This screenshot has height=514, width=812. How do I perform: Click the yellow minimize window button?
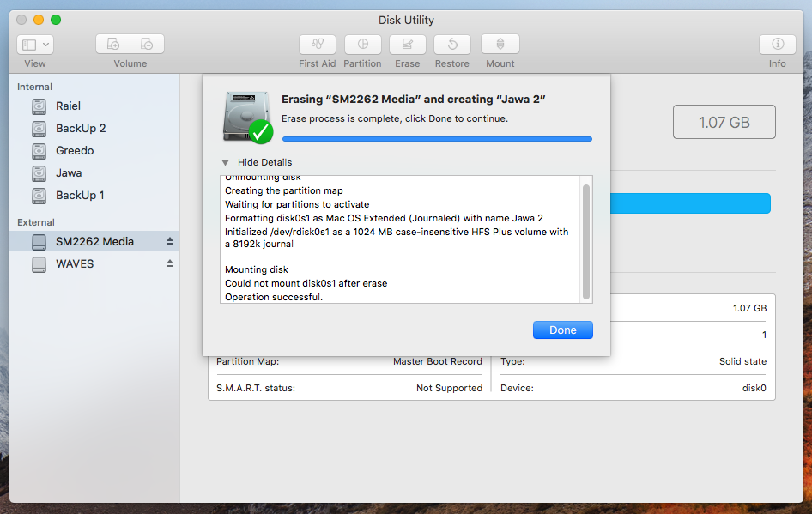point(39,20)
